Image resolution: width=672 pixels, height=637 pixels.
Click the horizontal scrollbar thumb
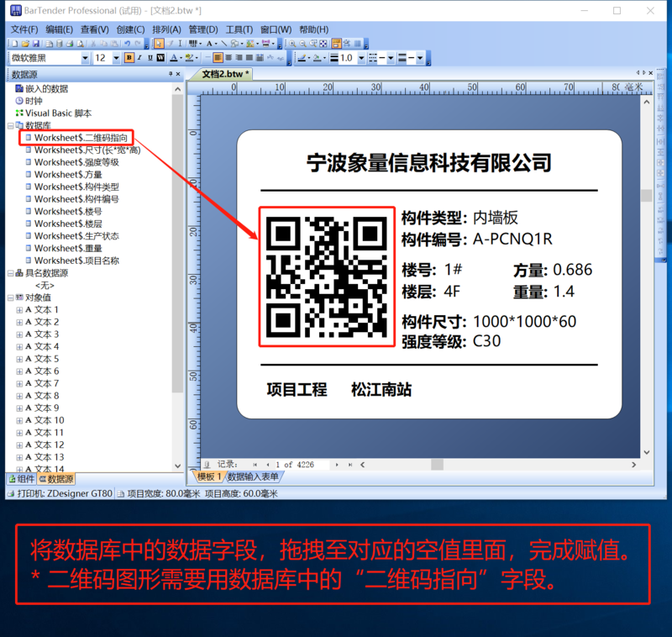pos(437,465)
